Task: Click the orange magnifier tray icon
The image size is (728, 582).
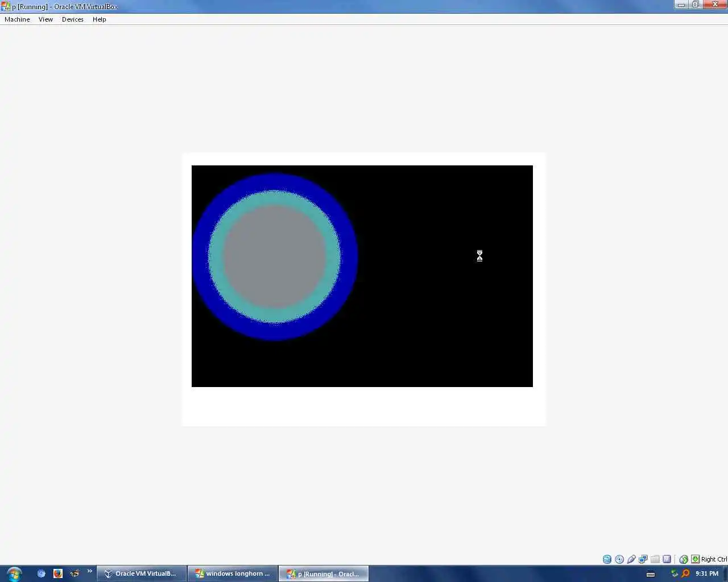Action: point(685,573)
